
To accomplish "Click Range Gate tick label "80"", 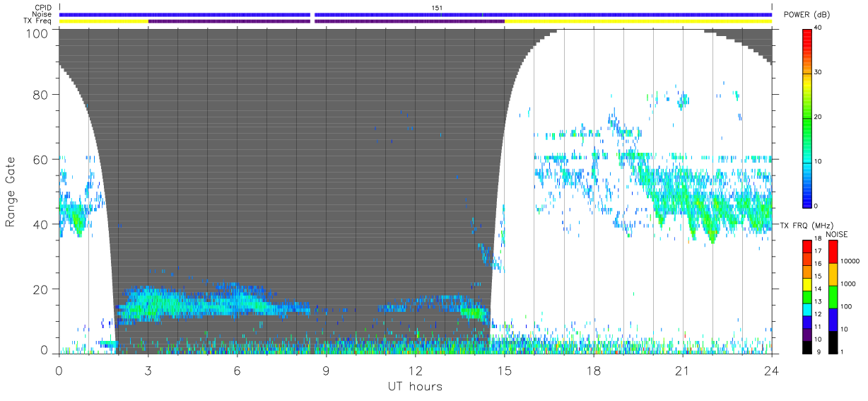I will pos(42,94).
